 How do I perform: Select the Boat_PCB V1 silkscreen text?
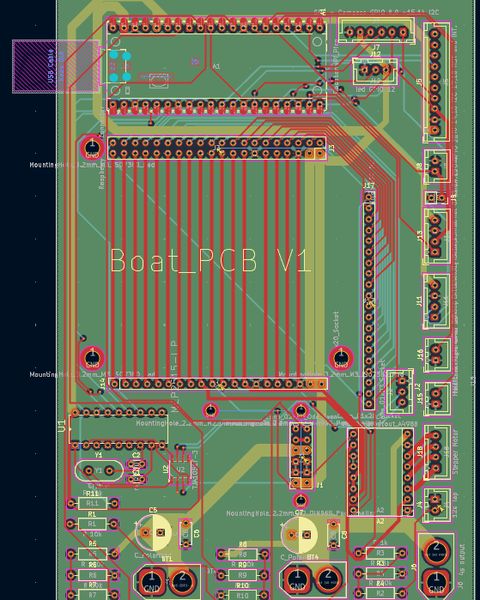(x=209, y=261)
